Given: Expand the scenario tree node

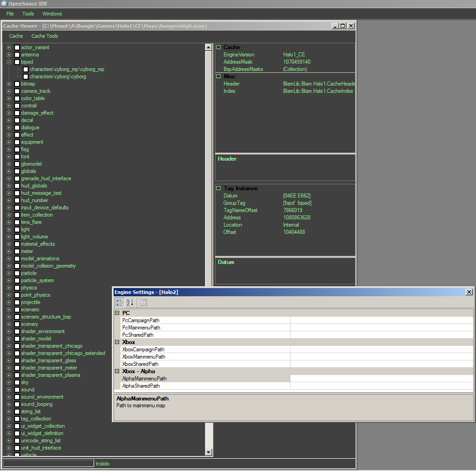Looking at the screenshot, I should tap(9, 309).
